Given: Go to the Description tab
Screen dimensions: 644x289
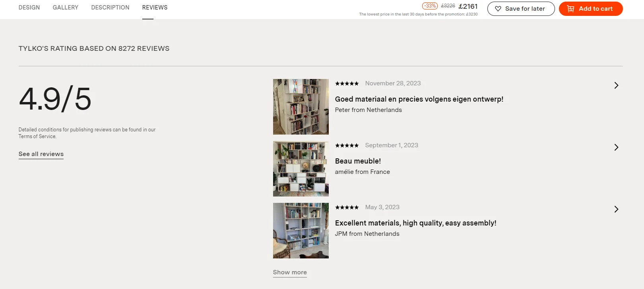Looking at the screenshot, I should pyautogui.click(x=110, y=8).
